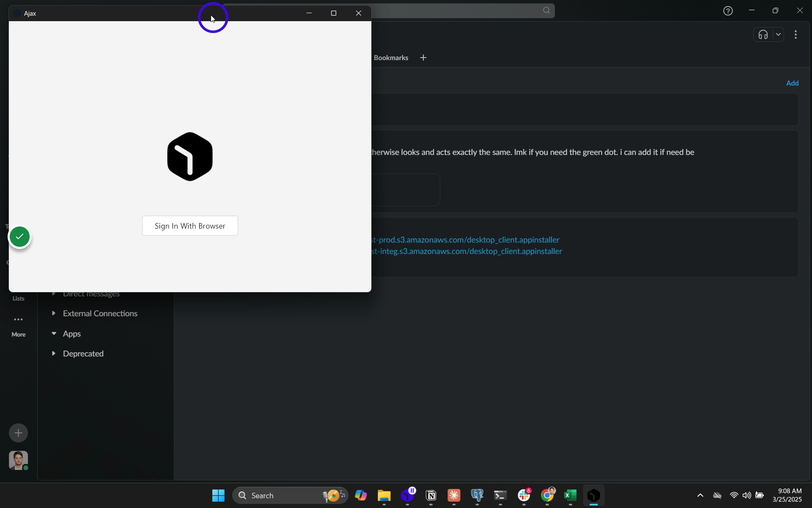Open the integ desktop_client.appinstaller link
The width and height of the screenshot is (812, 508).
click(466, 251)
